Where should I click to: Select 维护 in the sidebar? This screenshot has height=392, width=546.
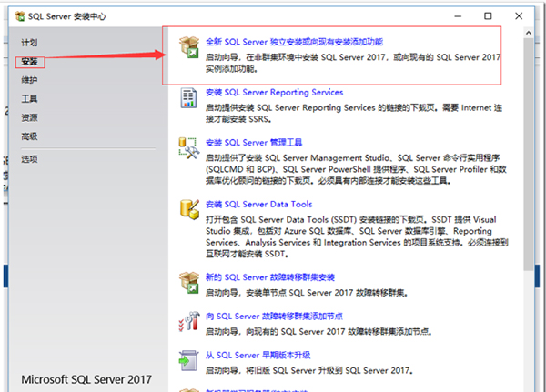29,80
